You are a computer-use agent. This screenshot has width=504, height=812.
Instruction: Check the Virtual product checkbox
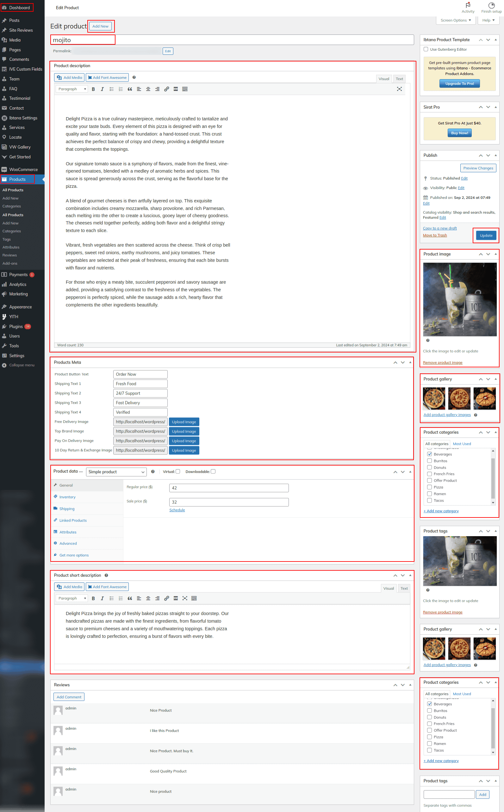click(178, 471)
